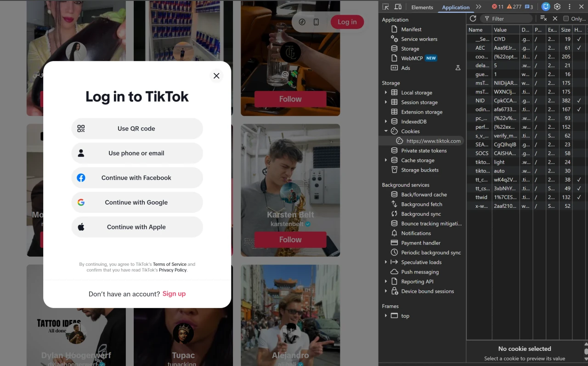The width and height of the screenshot is (588, 366).
Task: Click the red errors count indicator
Action: [498, 7]
